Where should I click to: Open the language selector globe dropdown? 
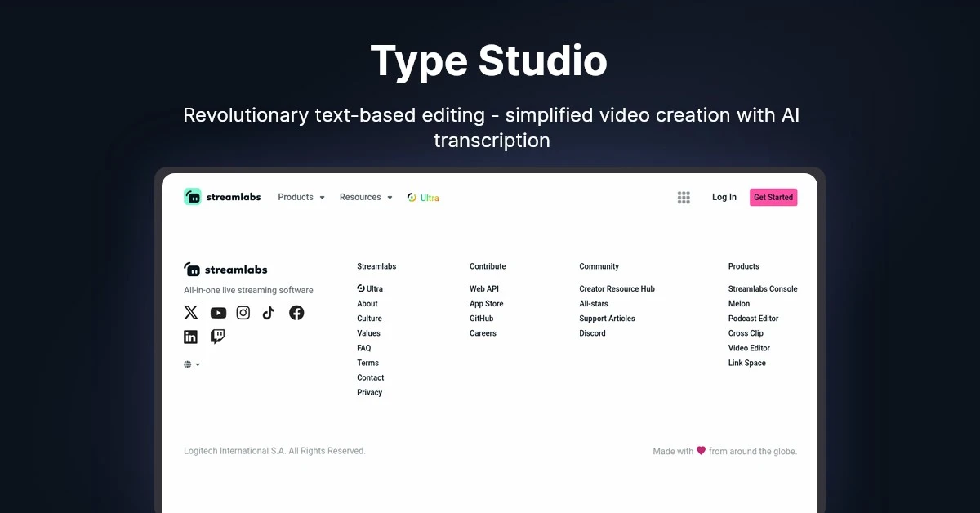(191, 364)
